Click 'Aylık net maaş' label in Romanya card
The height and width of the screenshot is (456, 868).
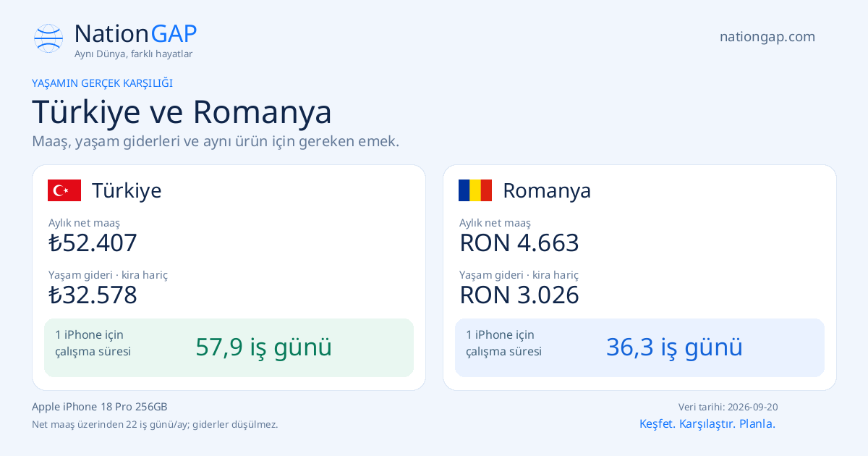click(x=495, y=223)
